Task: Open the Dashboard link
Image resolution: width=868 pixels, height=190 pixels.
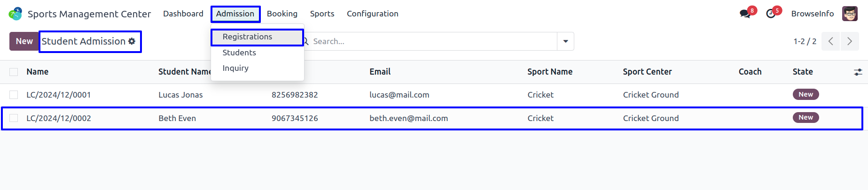Action: [183, 14]
